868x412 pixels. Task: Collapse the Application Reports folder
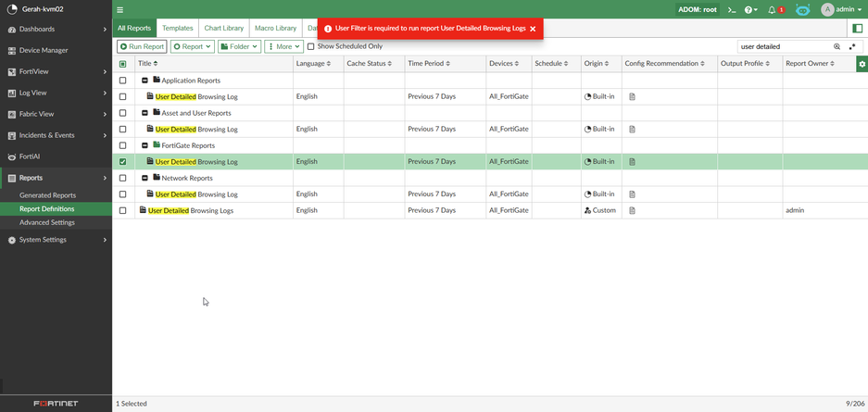[x=145, y=81]
